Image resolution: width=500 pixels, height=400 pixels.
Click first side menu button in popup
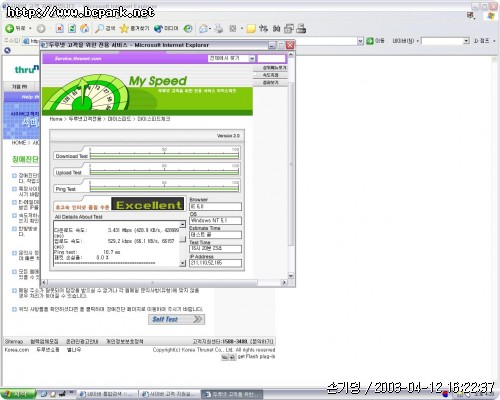click(x=270, y=68)
